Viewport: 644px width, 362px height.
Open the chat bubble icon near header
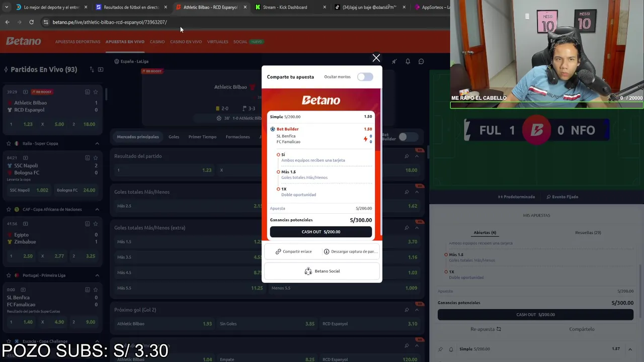(x=421, y=61)
